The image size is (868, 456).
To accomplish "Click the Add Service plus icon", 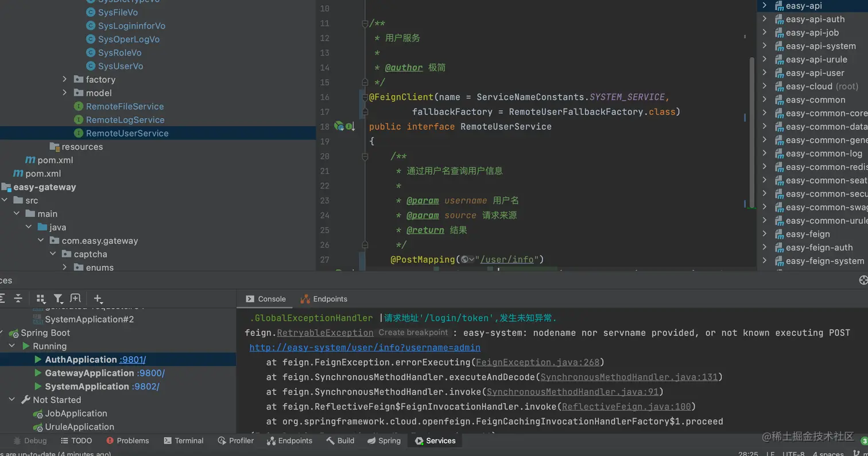I will (98, 298).
